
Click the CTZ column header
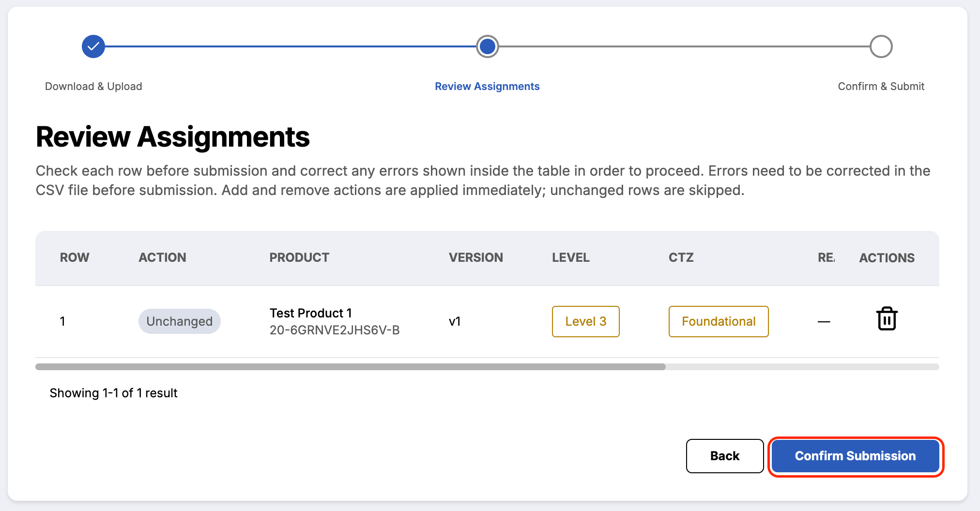point(681,257)
